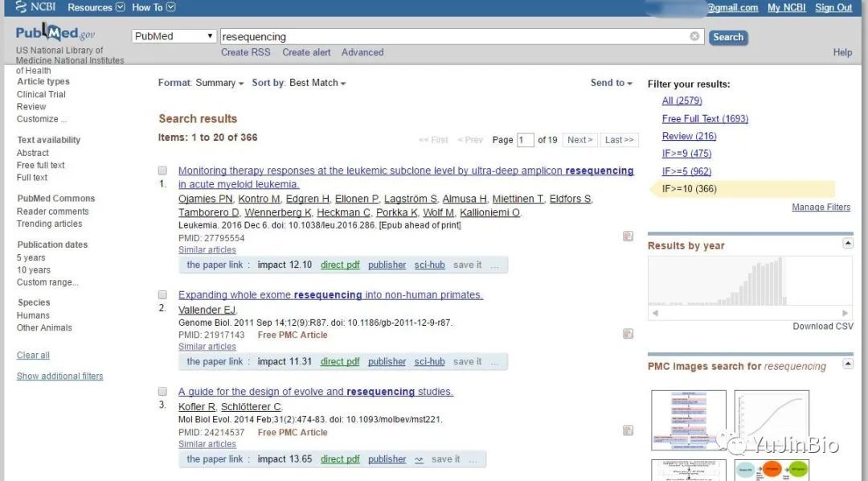
Task: Click the sci-hub icon on article 3 bar
Action: (x=419, y=459)
